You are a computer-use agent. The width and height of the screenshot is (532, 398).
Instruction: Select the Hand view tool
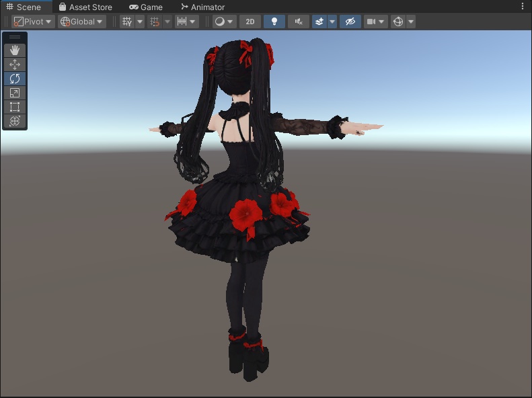[x=15, y=50]
